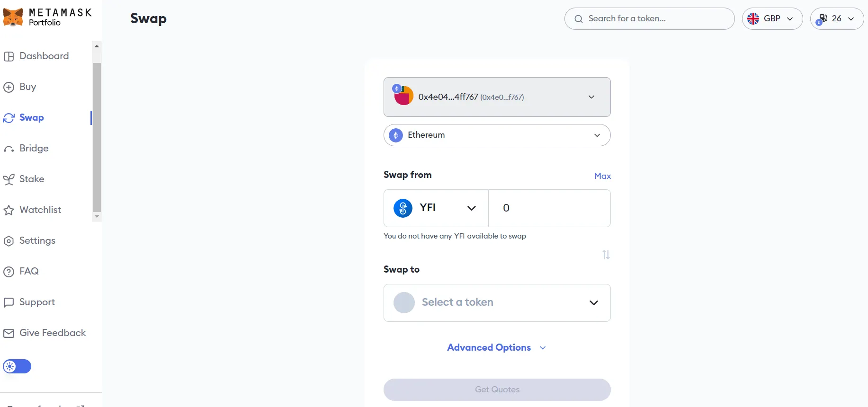This screenshot has height=407, width=868.
Task: Click the swap amount input field
Action: pos(549,208)
